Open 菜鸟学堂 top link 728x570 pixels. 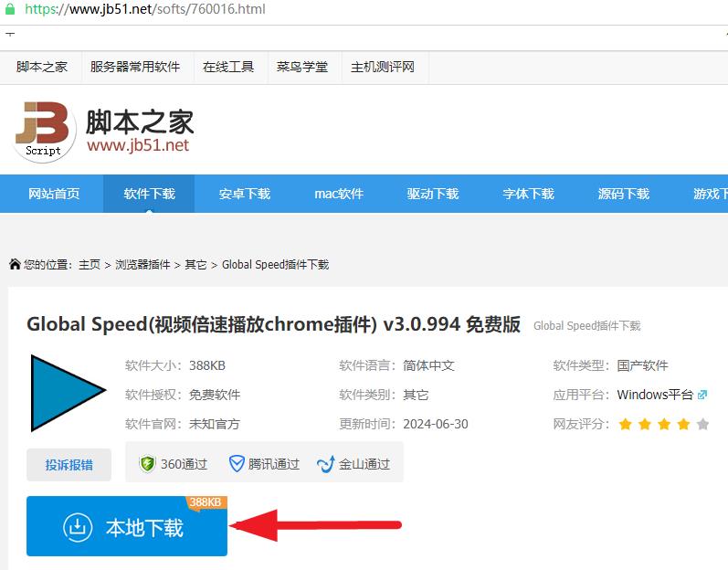tap(302, 67)
